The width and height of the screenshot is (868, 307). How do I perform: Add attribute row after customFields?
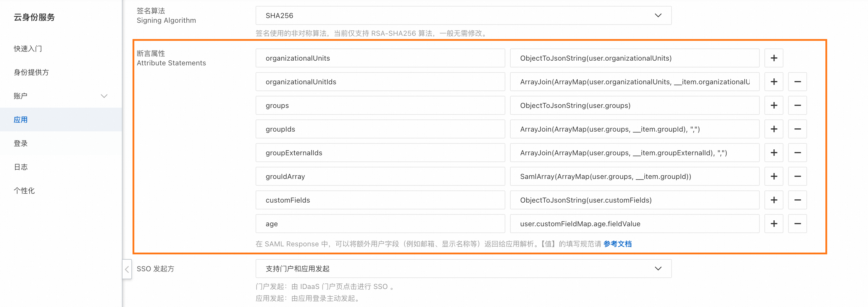pos(774,200)
